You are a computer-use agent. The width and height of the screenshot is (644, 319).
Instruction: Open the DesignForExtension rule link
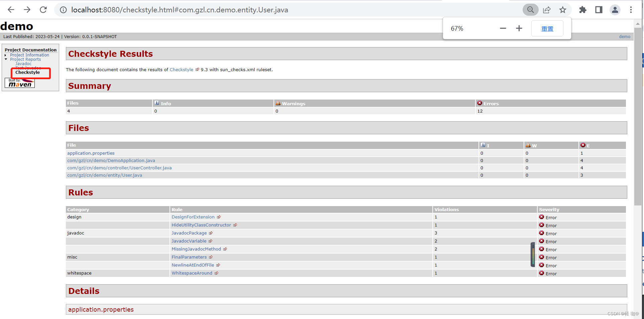(x=193, y=217)
